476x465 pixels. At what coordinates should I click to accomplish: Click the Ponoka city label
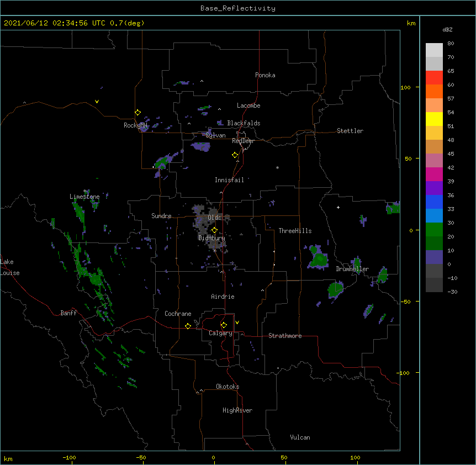[265, 75]
